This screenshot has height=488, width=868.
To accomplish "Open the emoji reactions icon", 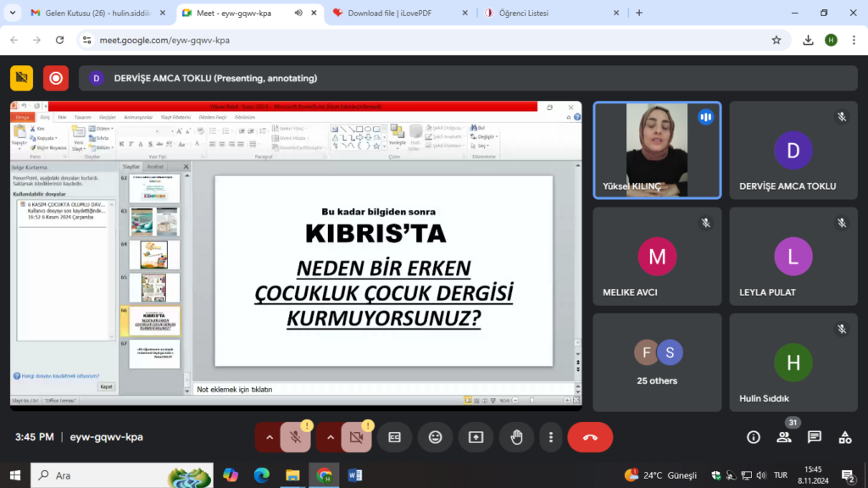I will click(x=435, y=437).
